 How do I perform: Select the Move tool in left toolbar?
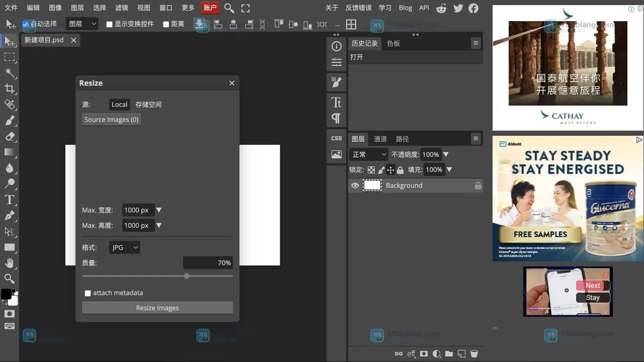tap(10, 42)
